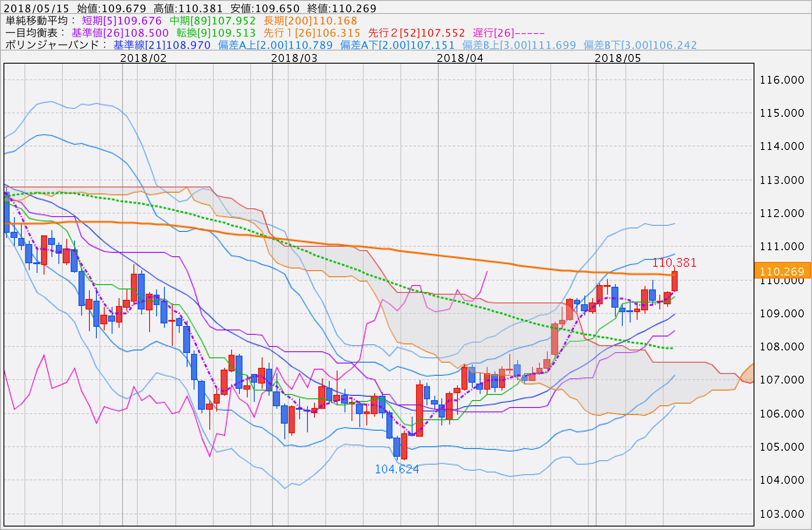Select the 2018/04 time axis label

(460, 58)
